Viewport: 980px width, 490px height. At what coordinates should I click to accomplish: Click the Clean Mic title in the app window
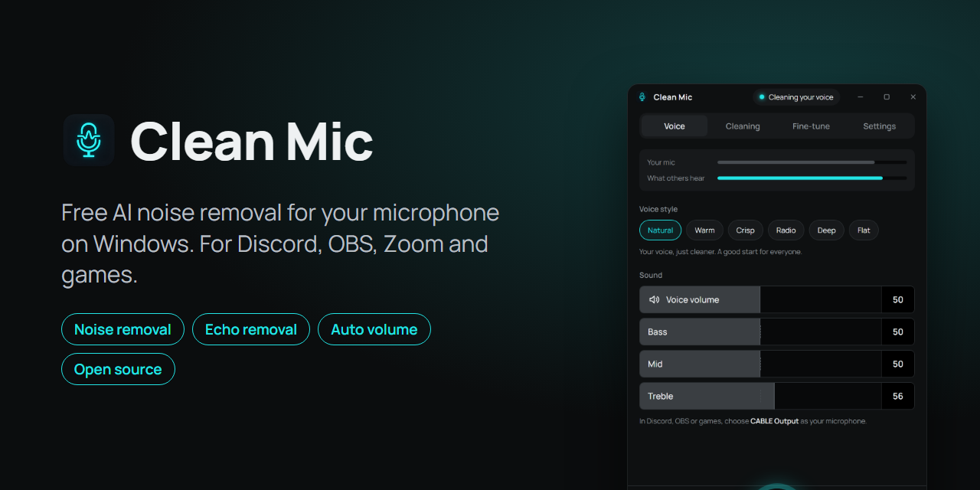(673, 97)
